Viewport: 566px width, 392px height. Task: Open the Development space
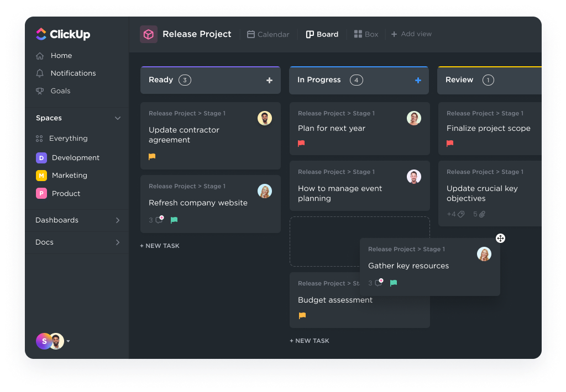coord(75,157)
